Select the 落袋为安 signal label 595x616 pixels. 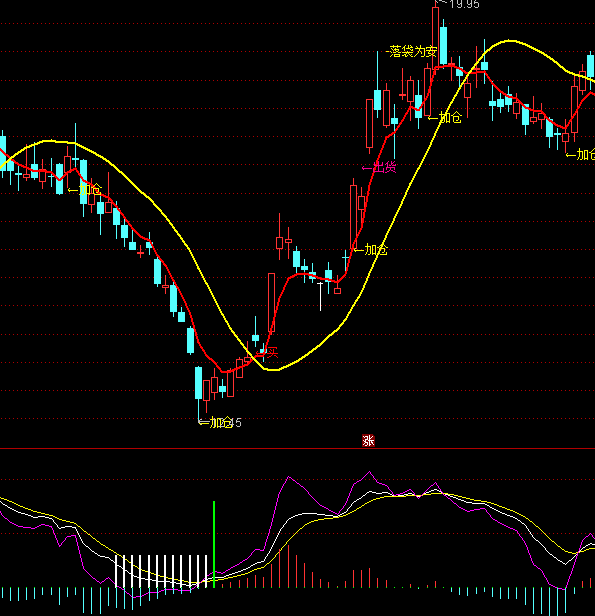tap(413, 51)
